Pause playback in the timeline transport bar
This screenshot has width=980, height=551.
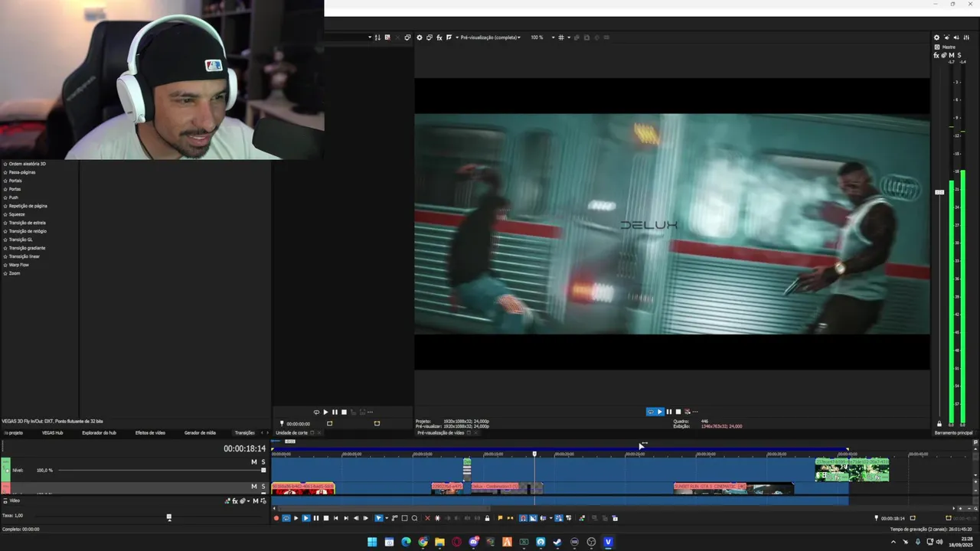click(x=316, y=518)
